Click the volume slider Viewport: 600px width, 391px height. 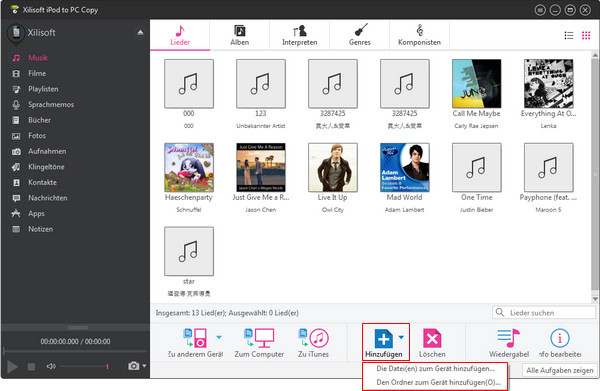pos(84,367)
